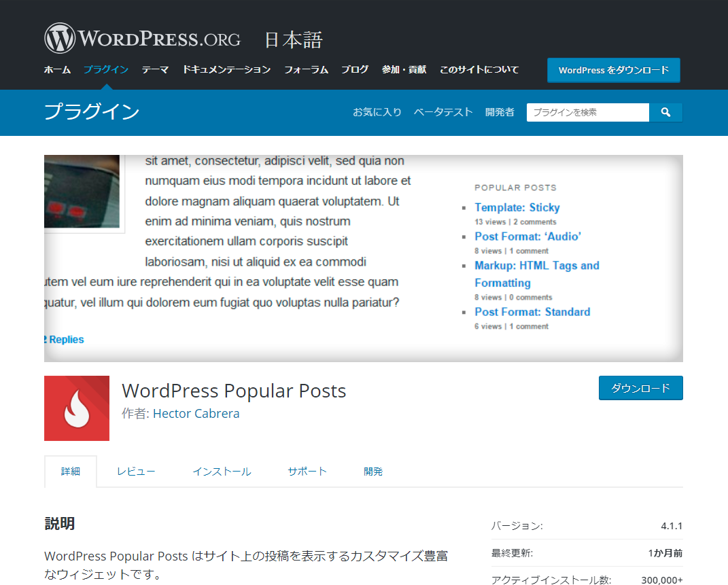Open the お気に入り link
The width and height of the screenshot is (728, 585).
tap(377, 112)
